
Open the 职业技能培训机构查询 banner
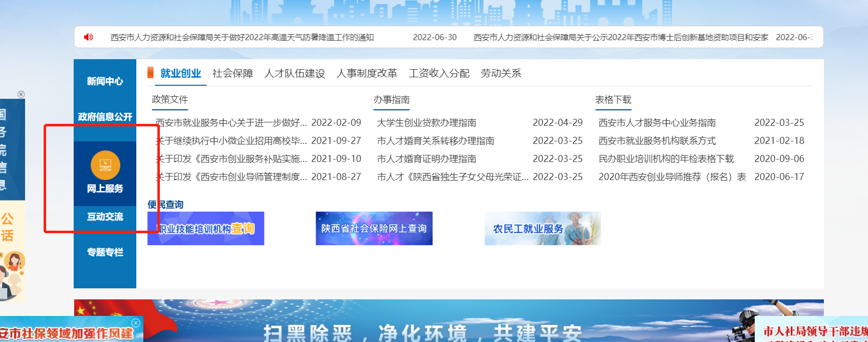(205, 229)
